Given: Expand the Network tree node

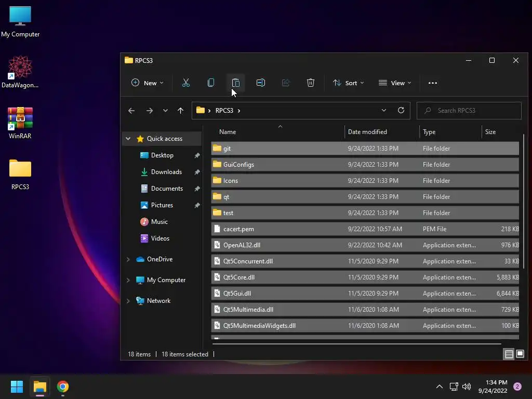Looking at the screenshot, I should 128,301.
